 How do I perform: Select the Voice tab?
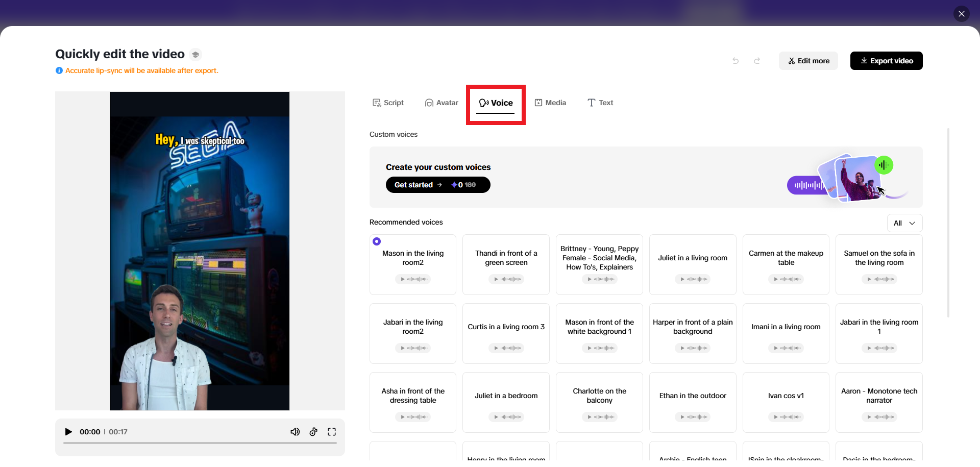pos(496,103)
